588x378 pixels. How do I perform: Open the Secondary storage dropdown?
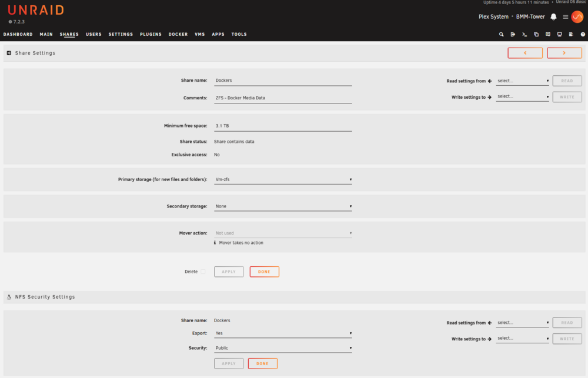click(x=283, y=206)
